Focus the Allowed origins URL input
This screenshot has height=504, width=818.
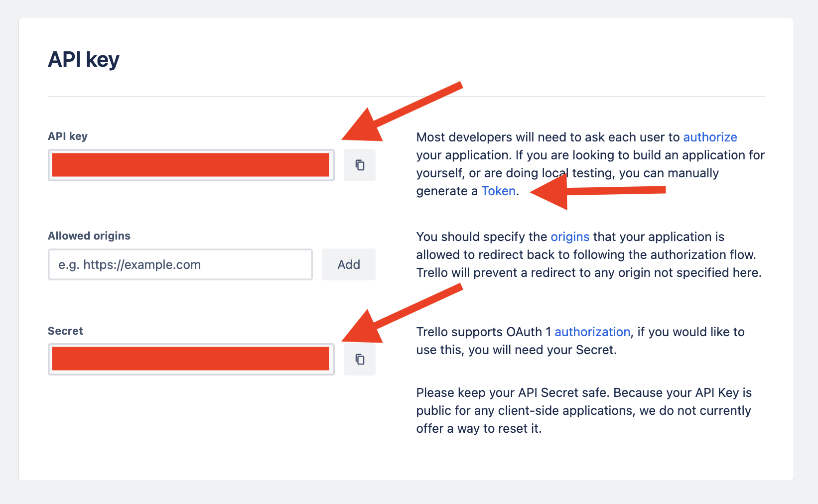click(x=180, y=264)
